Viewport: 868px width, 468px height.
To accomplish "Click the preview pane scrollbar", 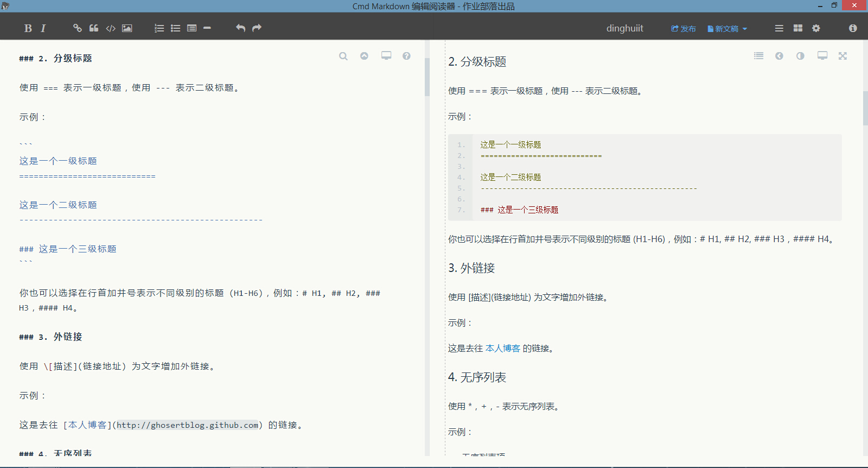I will [865, 109].
